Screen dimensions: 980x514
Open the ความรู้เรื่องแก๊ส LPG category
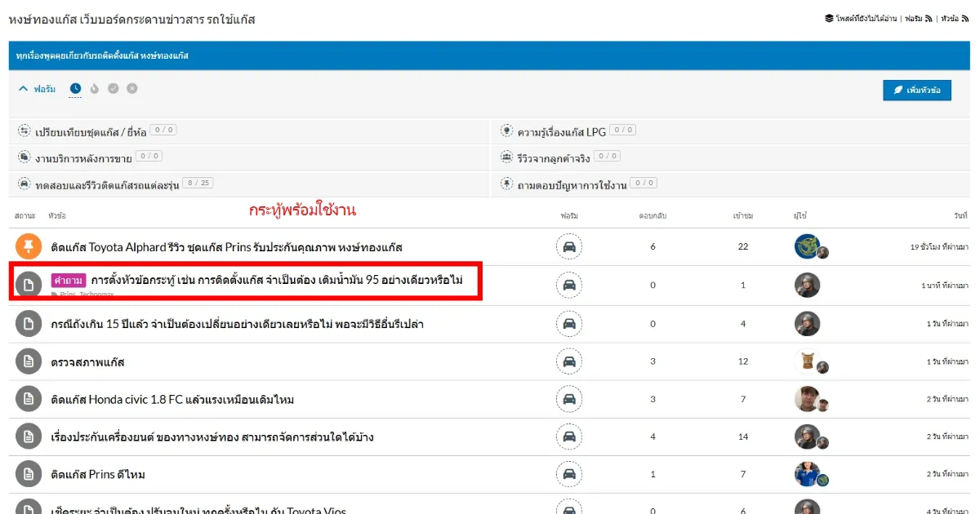(559, 131)
